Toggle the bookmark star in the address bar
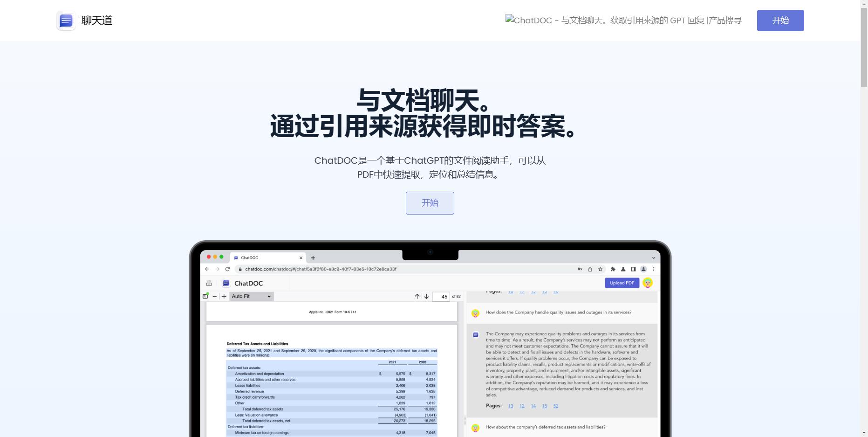The height and width of the screenshot is (437, 868). click(x=601, y=269)
